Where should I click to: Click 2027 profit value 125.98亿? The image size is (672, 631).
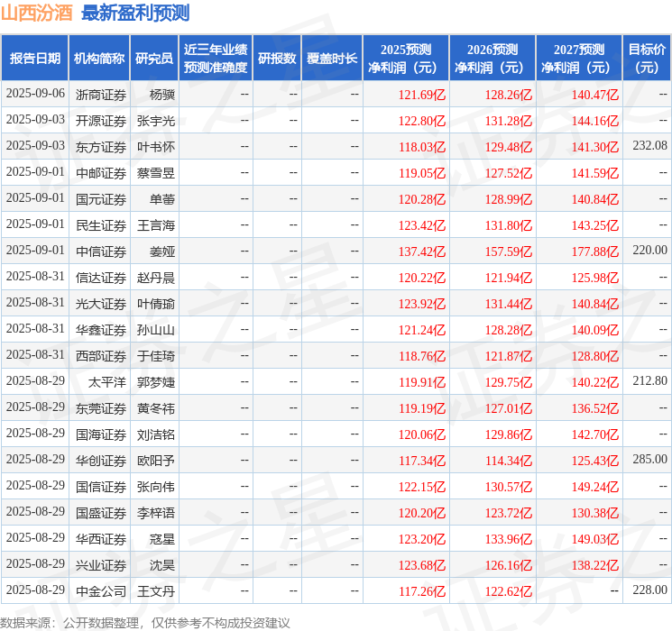595,278
